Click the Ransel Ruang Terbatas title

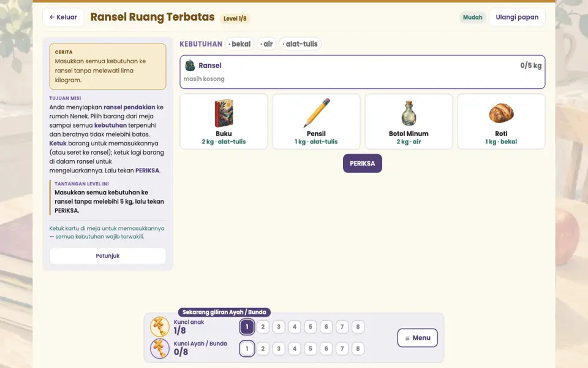tap(153, 17)
